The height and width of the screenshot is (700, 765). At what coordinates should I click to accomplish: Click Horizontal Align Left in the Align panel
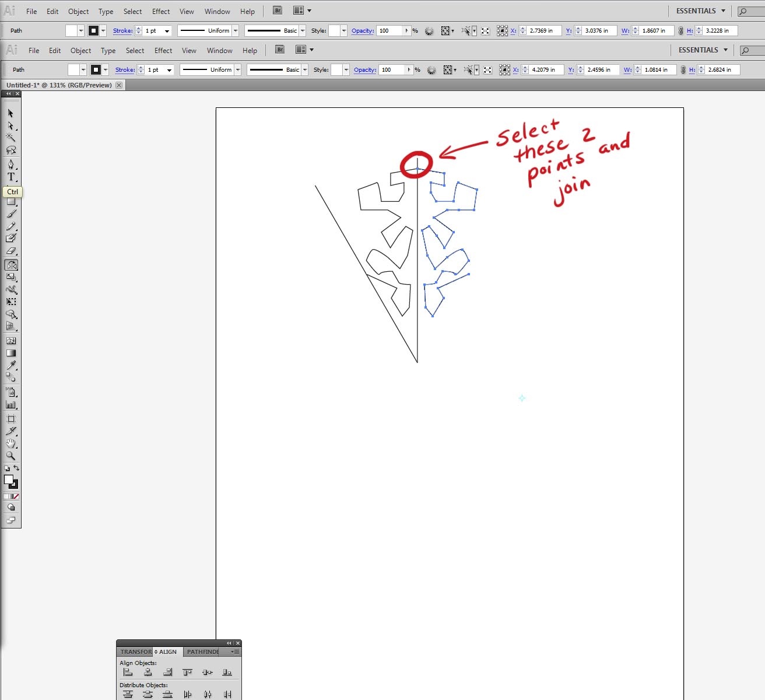[128, 672]
